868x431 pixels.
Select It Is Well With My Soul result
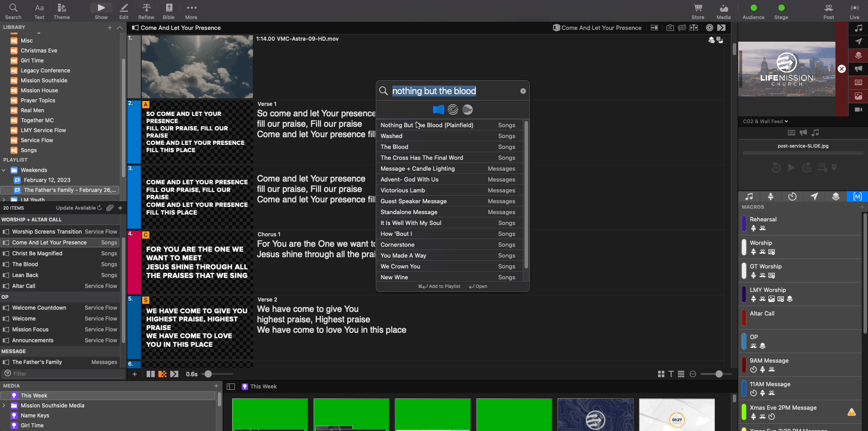449,223
